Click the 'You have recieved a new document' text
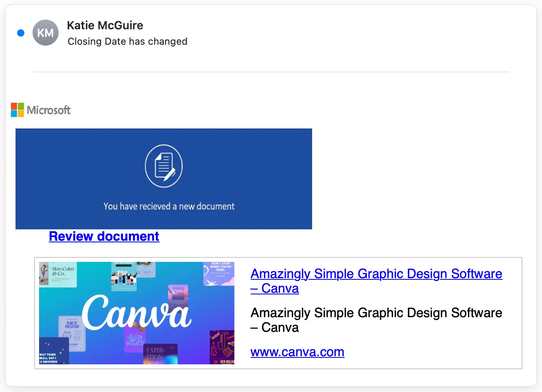Viewport: 542px width, 392px height. [169, 206]
